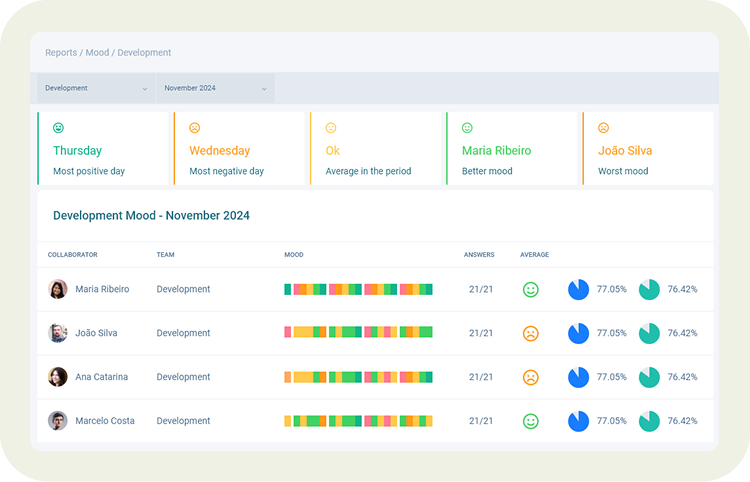Click João Silva's sad average mood icon
This screenshot has width=750, height=482.
(x=531, y=333)
